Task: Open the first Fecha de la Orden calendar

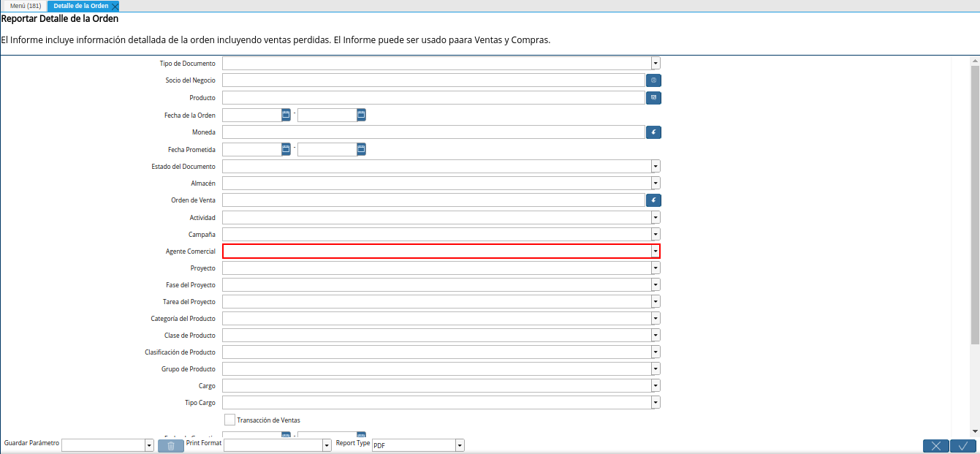Action: click(x=286, y=115)
